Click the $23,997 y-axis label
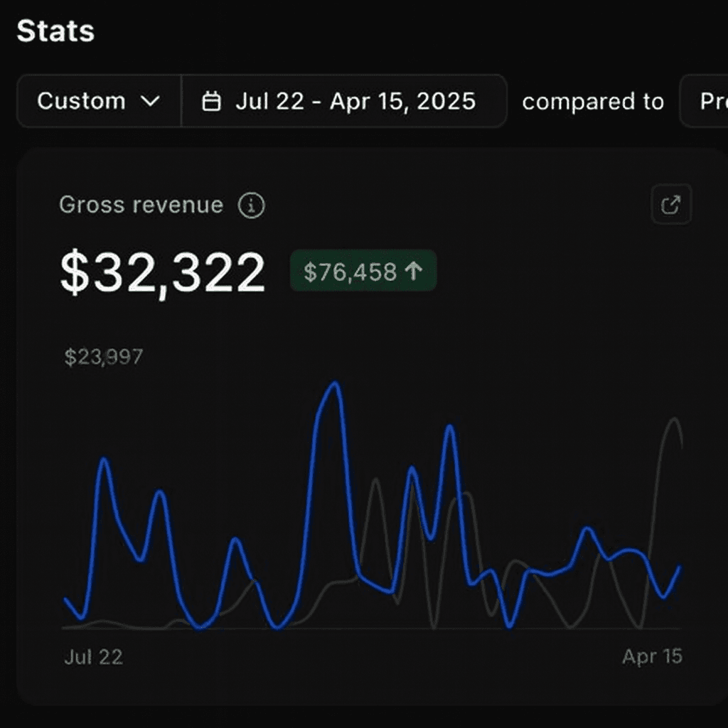 coord(104,357)
